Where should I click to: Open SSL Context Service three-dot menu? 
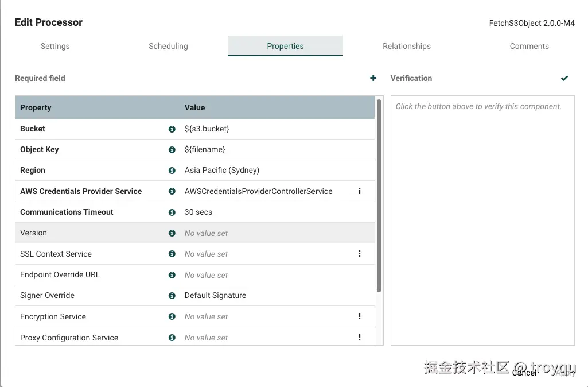pyautogui.click(x=360, y=254)
